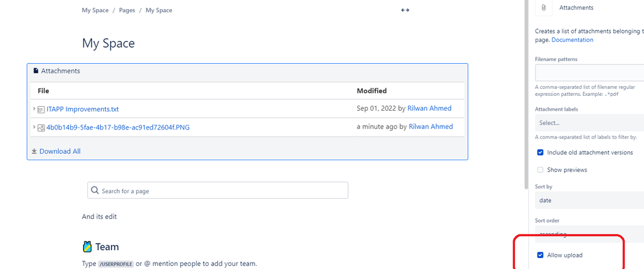Click the page width toggle arrows icon
The height and width of the screenshot is (269, 644).
[405, 10]
